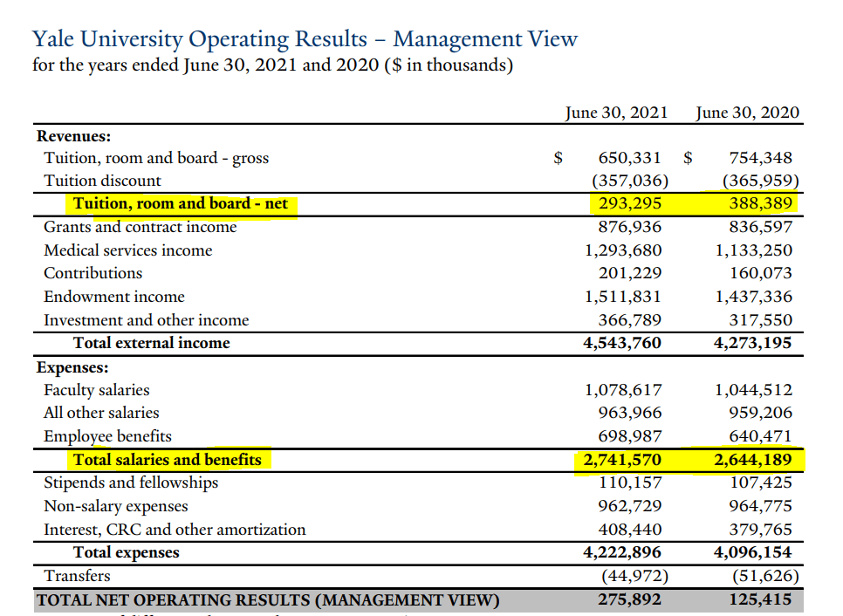Click the 'Contributions' row label
Image resolution: width=843 pixels, height=616 pixels.
point(93,273)
